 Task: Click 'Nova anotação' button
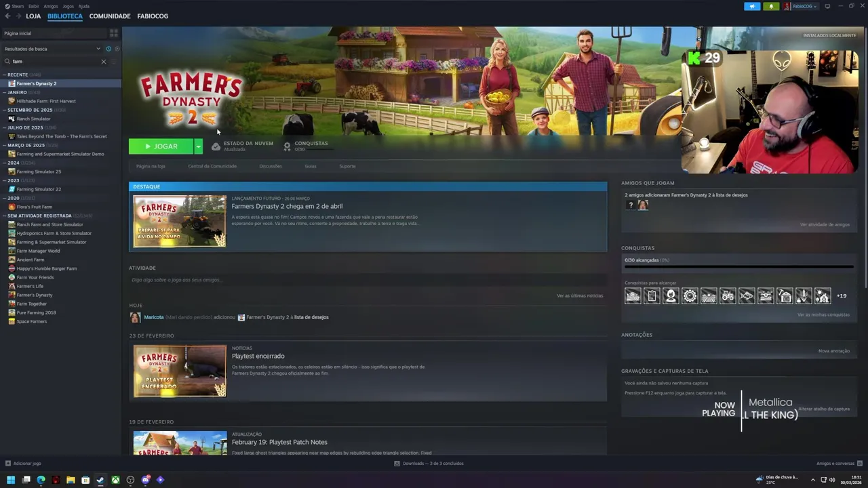point(834,350)
